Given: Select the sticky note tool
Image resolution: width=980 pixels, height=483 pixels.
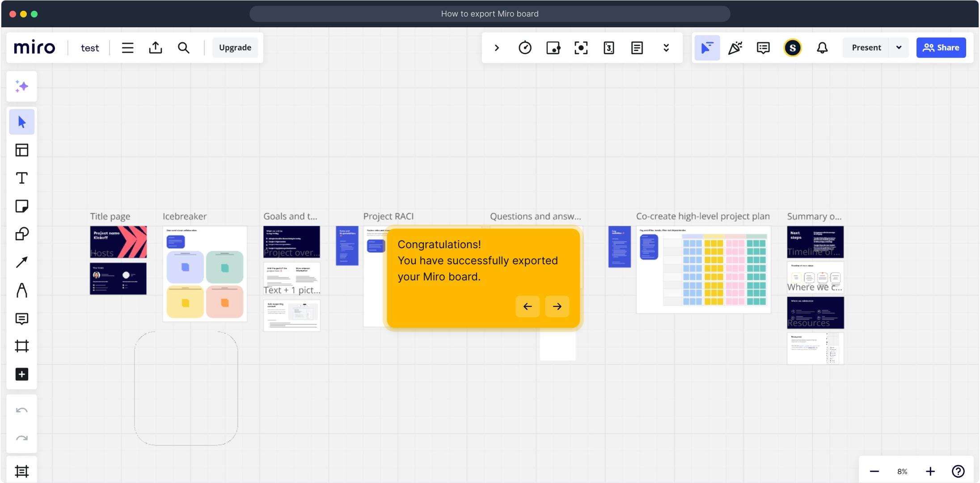Looking at the screenshot, I should click(x=21, y=206).
